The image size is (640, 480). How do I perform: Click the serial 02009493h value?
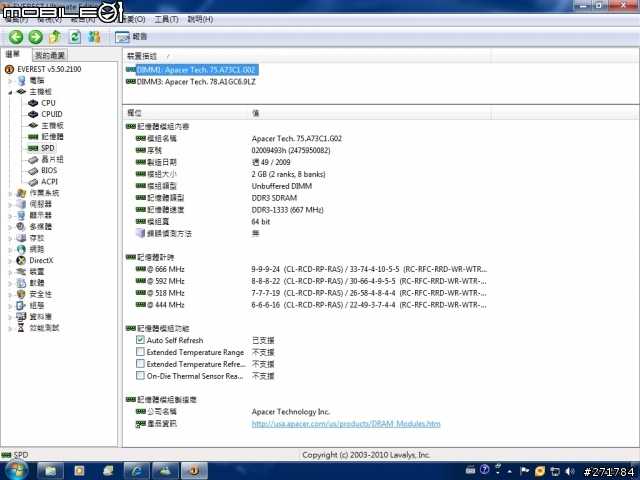[291, 151]
